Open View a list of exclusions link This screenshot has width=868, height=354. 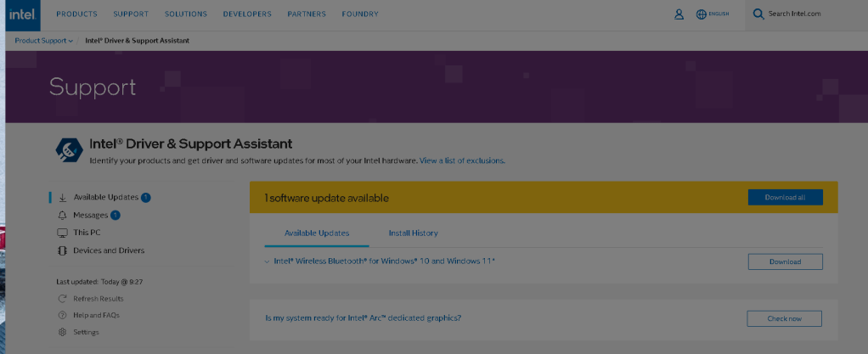coord(462,161)
